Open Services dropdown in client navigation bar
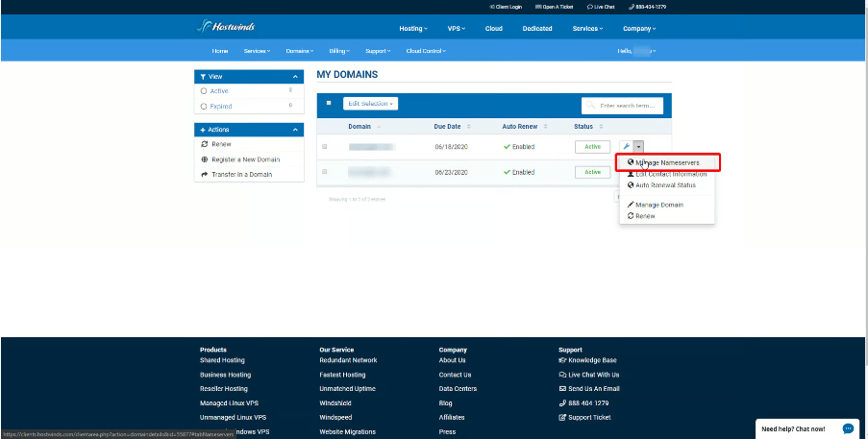Viewport: 868px width, 439px height. pyautogui.click(x=257, y=51)
